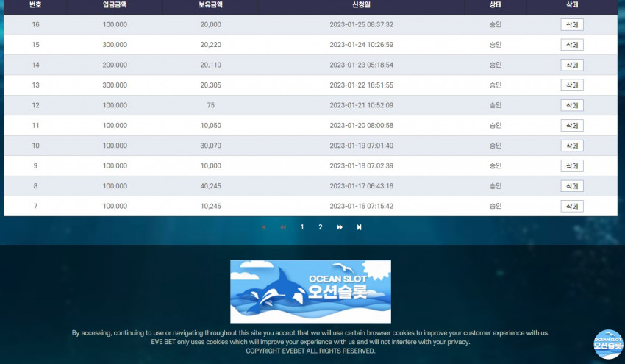625x364 pixels.
Task: Delete deposit record number 8
Action: [x=572, y=186]
